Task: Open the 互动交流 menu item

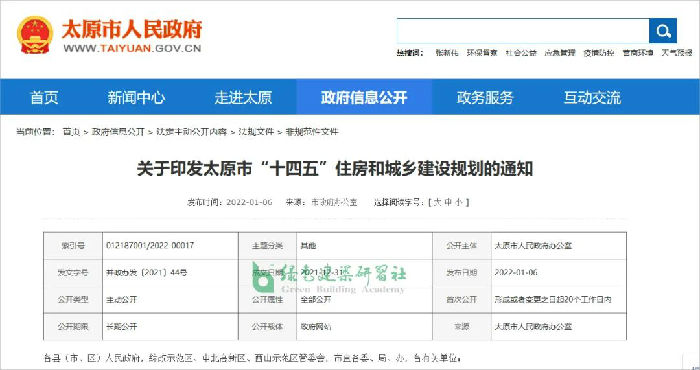Action: coord(592,97)
